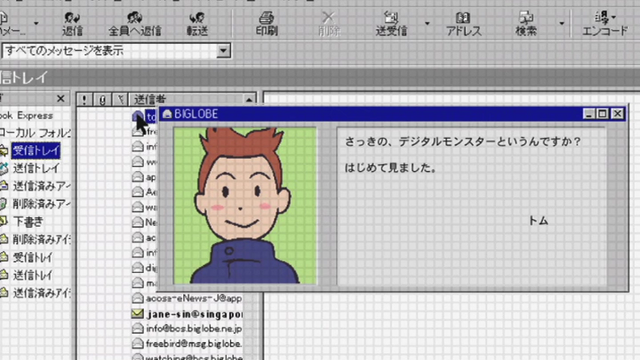The width and height of the screenshot is (640, 360).
Task: Click the 転送 forward toolbar icon
Action: pos(197,24)
